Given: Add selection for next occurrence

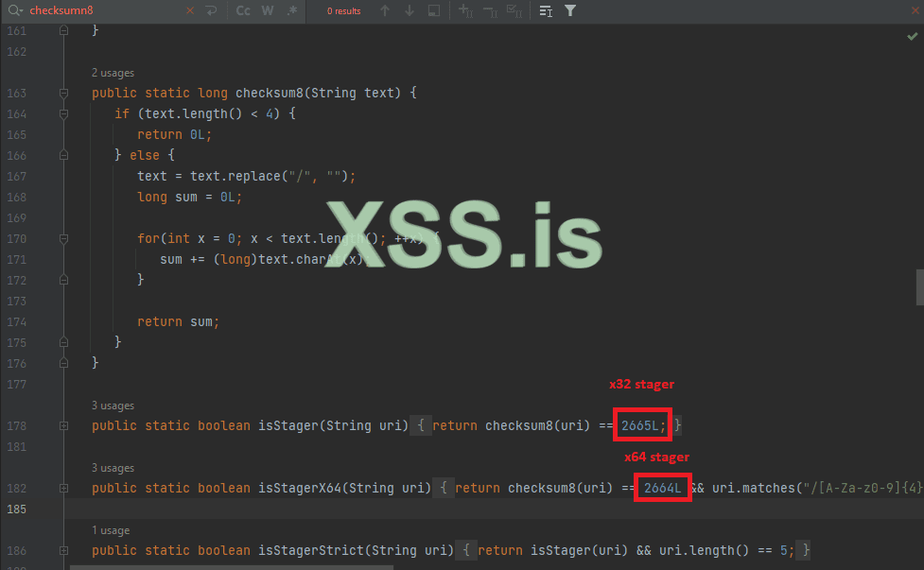Looking at the screenshot, I should (x=465, y=10).
